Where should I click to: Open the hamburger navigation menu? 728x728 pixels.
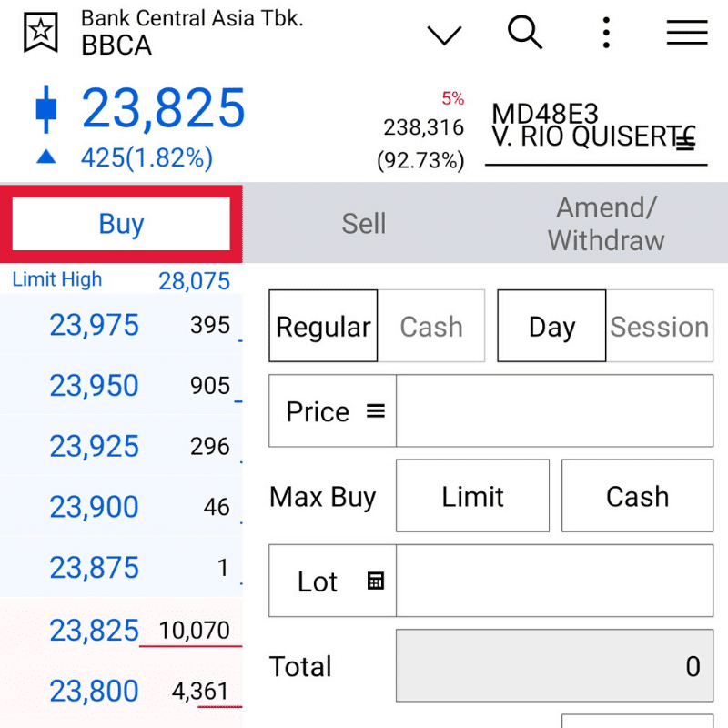(x=687, y=33)
